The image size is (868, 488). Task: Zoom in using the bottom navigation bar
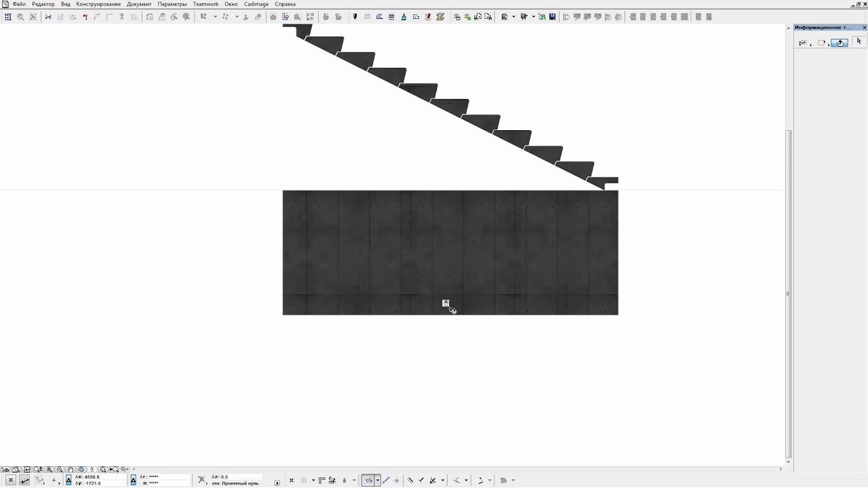point(49,469)
